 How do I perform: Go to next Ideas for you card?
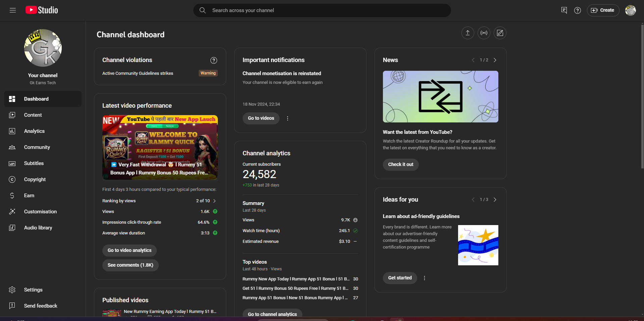tap(495, 200)
